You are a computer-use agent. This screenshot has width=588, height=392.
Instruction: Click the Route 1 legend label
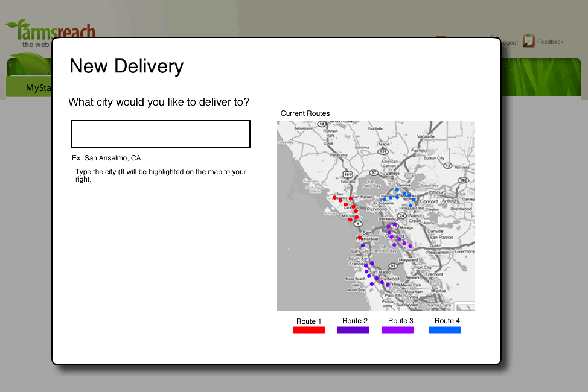click(308, 321)
